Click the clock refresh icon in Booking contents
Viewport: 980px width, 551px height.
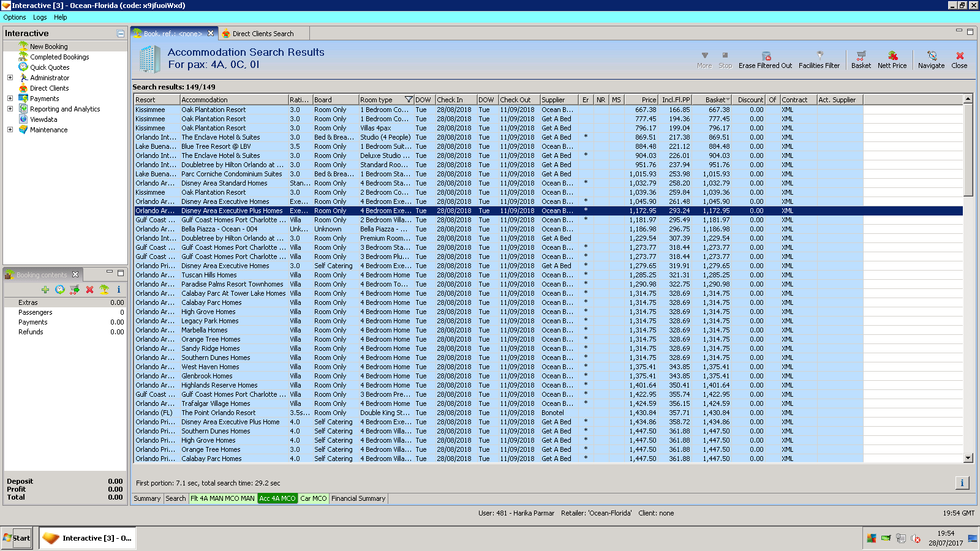point(60,290)
